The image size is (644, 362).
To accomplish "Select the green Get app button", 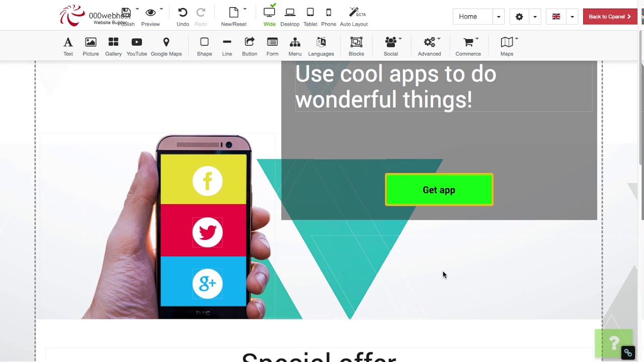I will coord(439,190).
